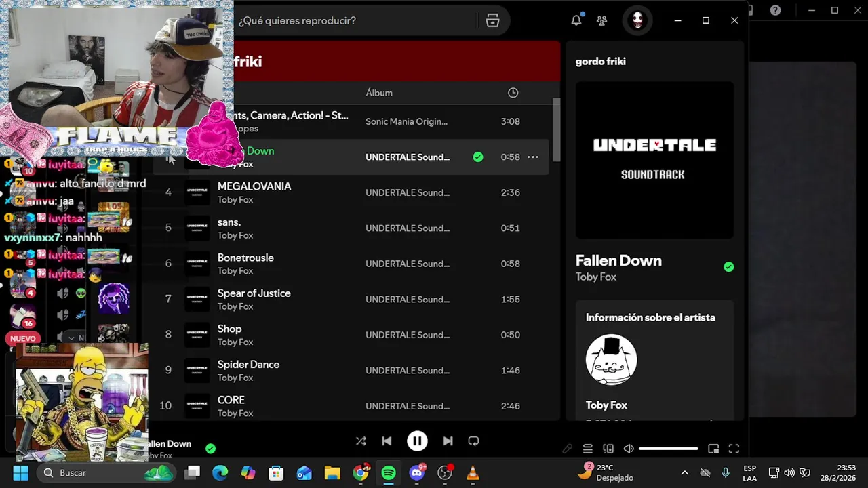868x488 pixels.
Task: Play Bonetrousle track
Action: tap(245, 258)
